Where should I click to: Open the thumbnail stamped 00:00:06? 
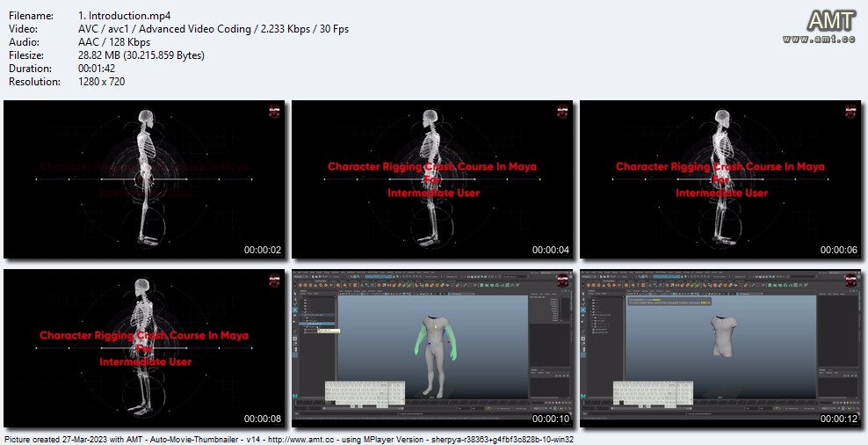pyautogui.click(x=720, y=179)
